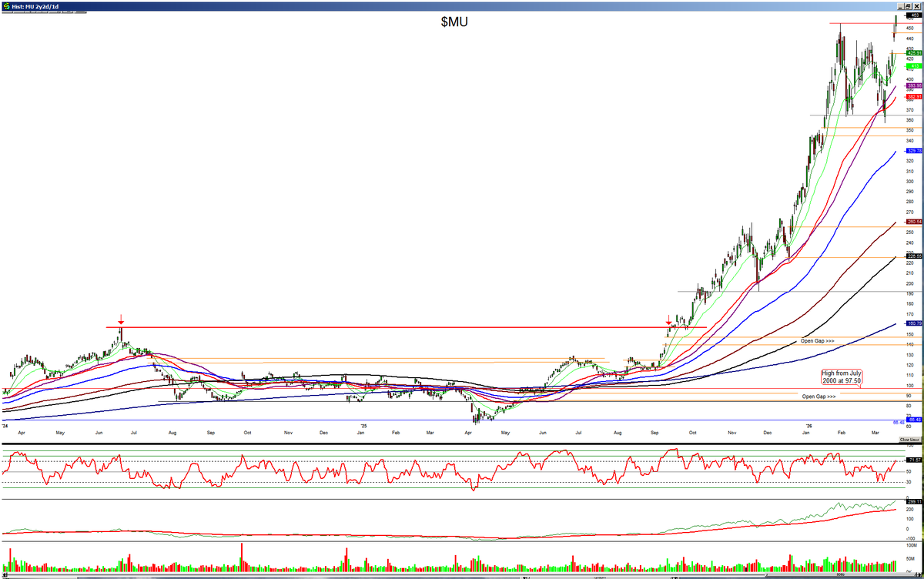The height and width of the screenshot is (579, 924).
Task: Select the lower 'Open Gap >>>' label near 90
Action: [x=819, y=397]
